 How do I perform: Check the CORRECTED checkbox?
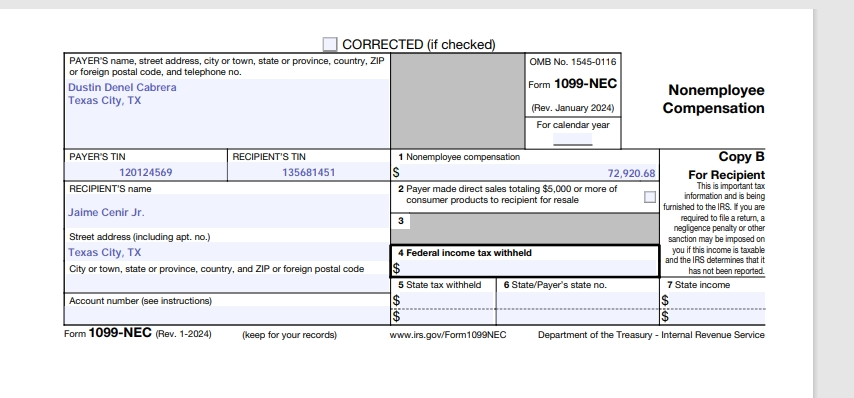330,44
